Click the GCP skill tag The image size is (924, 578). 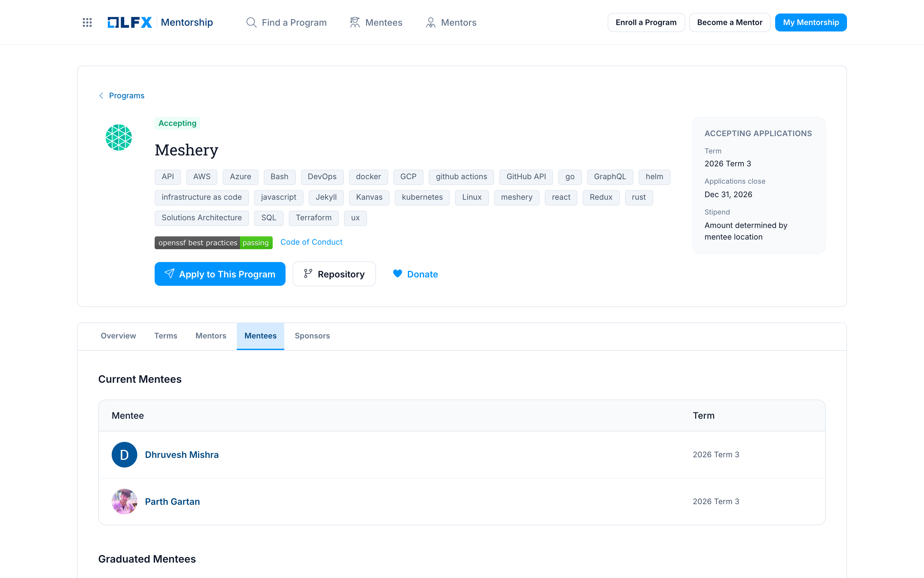pos(408,177)
